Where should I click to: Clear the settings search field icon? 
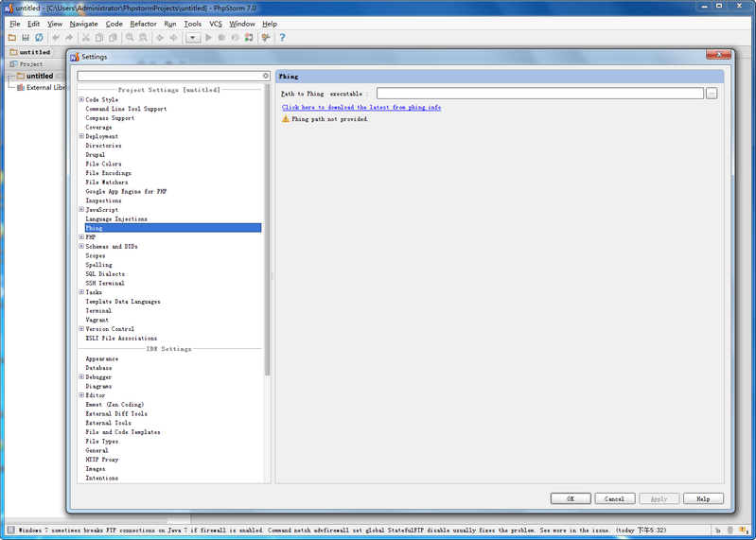click(266, 76)
